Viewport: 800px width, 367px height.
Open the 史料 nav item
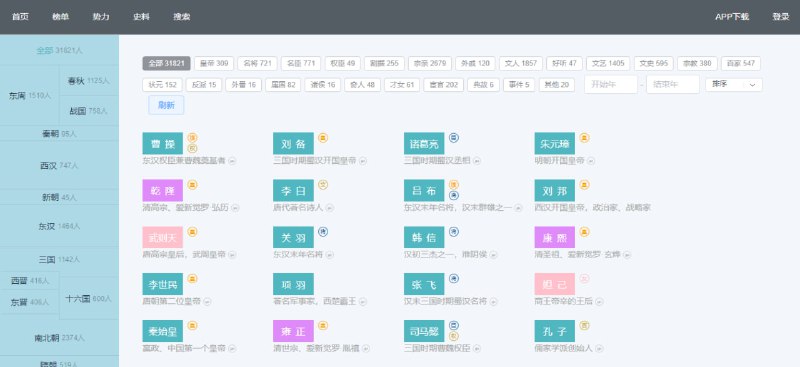click(x=141, y=17)
